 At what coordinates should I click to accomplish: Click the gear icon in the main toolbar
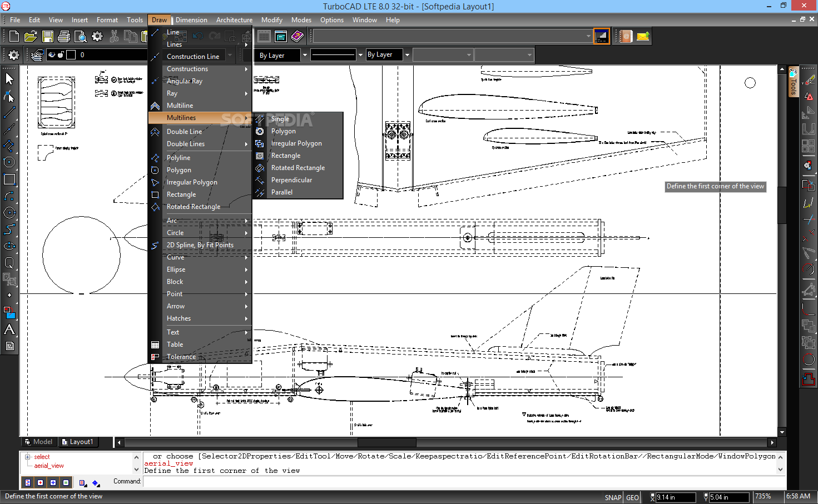coord(97,37)
